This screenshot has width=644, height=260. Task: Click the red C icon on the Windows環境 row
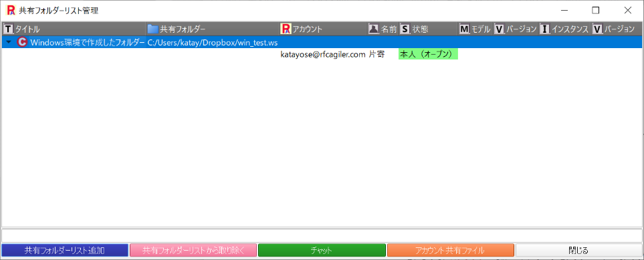tap(23, 42)
